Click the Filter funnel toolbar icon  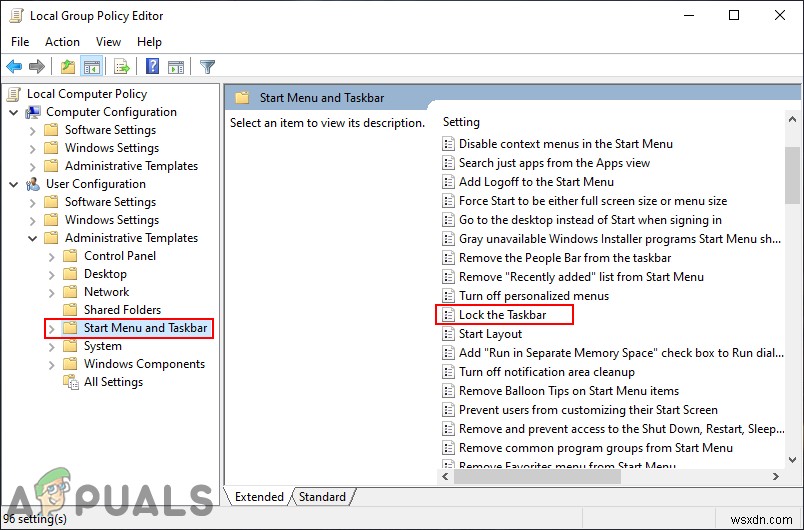click(207, 67)
